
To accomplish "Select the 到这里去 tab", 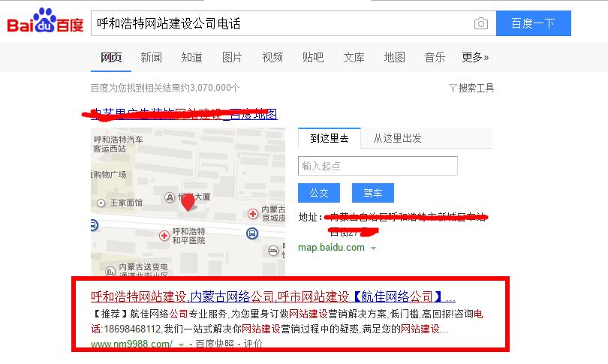I will [x=324, y=138].
